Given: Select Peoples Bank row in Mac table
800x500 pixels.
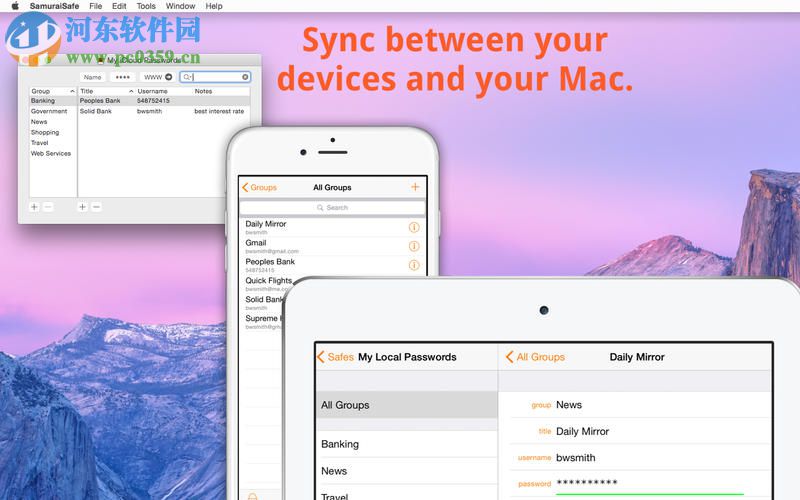Looking at the screenshot, I should (x=164, y=101).
